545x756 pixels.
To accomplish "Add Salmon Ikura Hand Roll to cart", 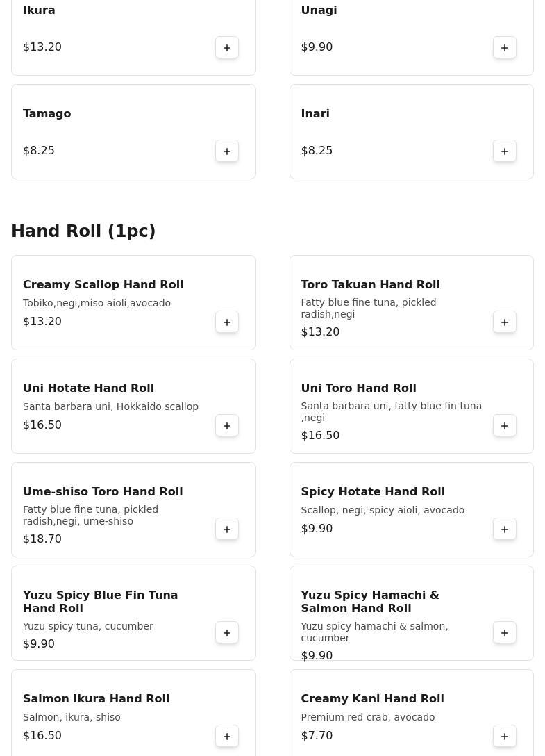I will 227,736.
